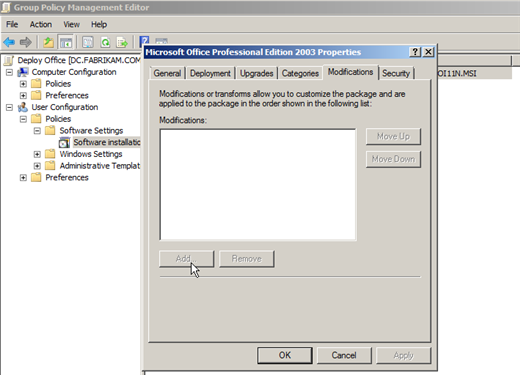
Task: Select the Software Settings tree item
Action: 91,131
